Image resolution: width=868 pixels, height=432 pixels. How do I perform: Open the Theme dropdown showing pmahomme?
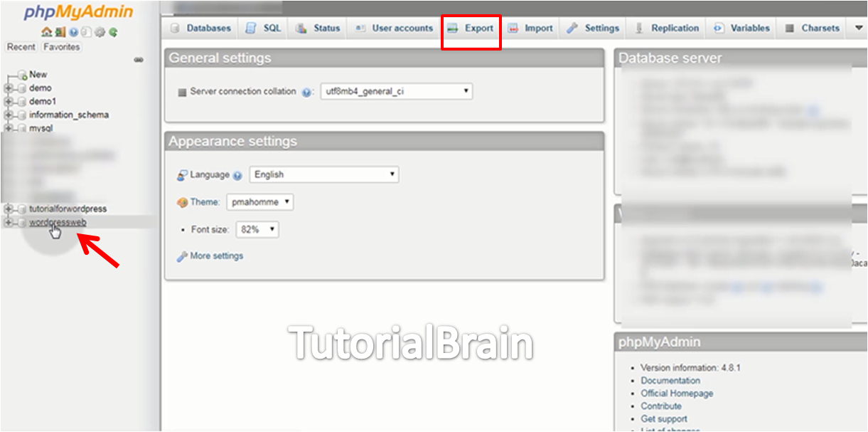coord(260,202)
